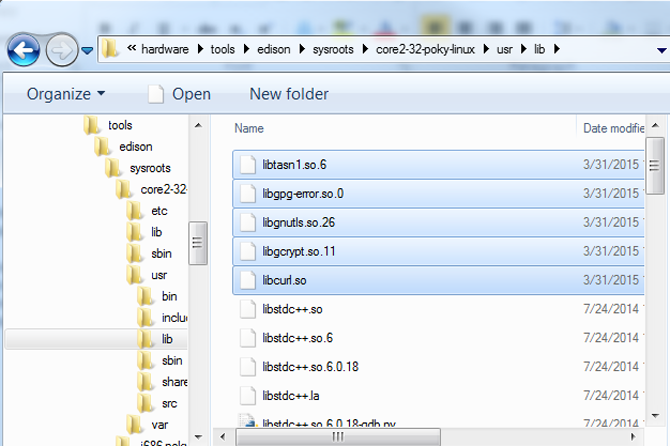670x446 pixels.
Task: Expand the hidden path chevron before hardware
Action: (x=132, y=48)
